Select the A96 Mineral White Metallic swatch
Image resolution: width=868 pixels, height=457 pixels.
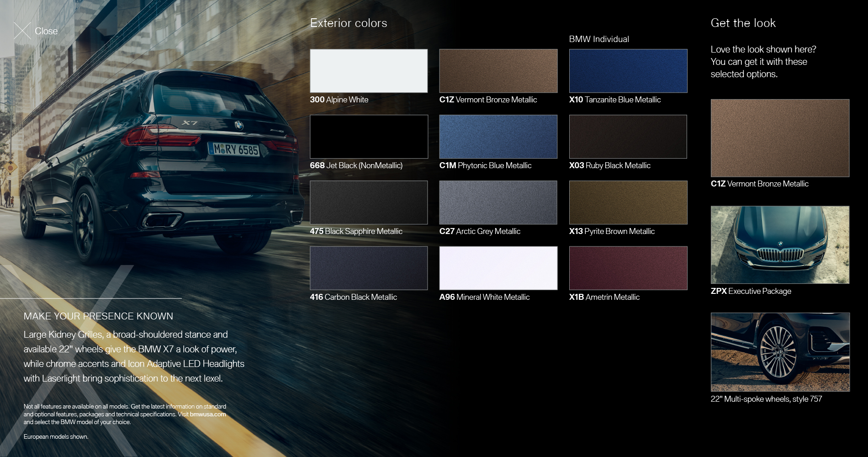pyautogui.click(x=498, y=268)
